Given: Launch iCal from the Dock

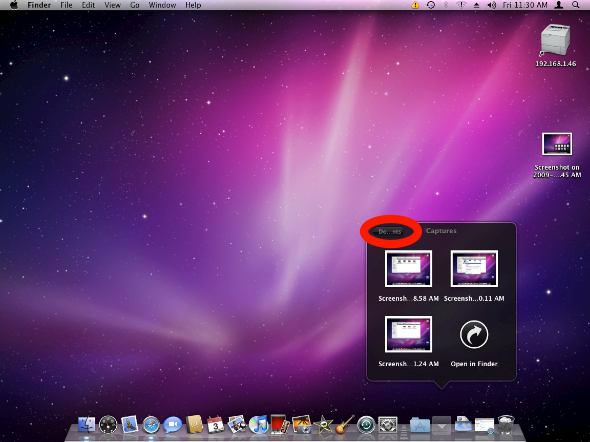Looking at the screenshot, I should coord(216,425).
